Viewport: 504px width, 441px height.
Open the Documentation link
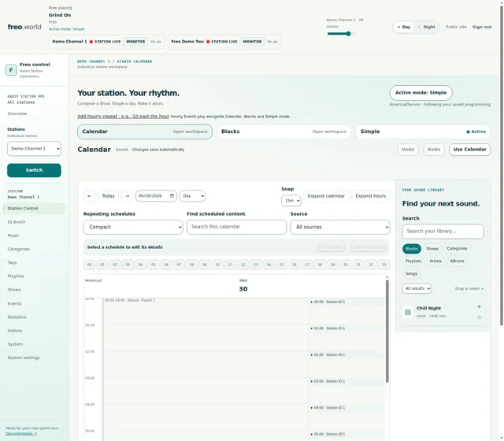[21, 433]
